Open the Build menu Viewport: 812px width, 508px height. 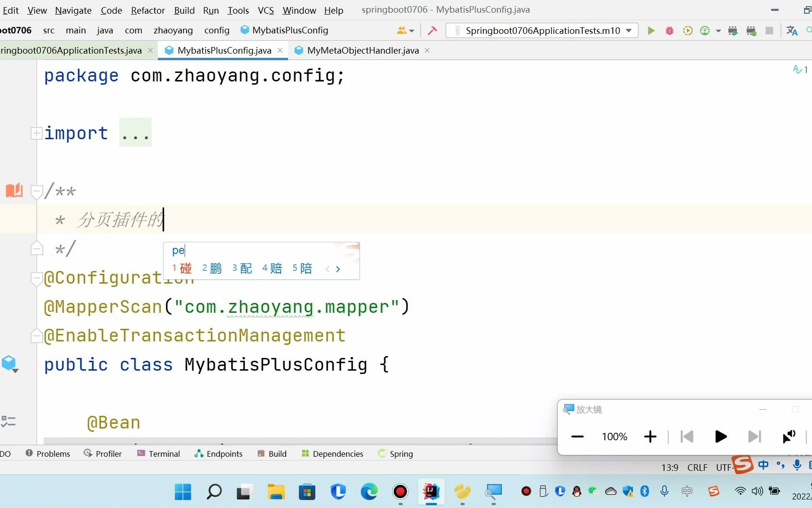pos(184,10)
